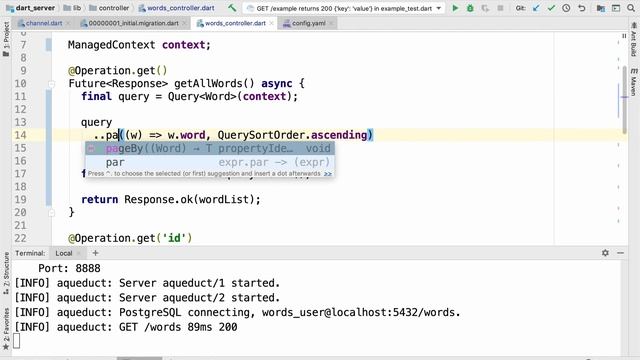Click controller folder breadcrumb
The image size is (640, 360).
click(x=109, y=8)
